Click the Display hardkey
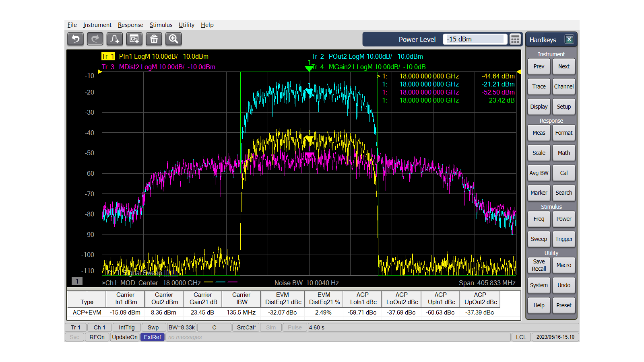644x362 pixels. (539, 107)
